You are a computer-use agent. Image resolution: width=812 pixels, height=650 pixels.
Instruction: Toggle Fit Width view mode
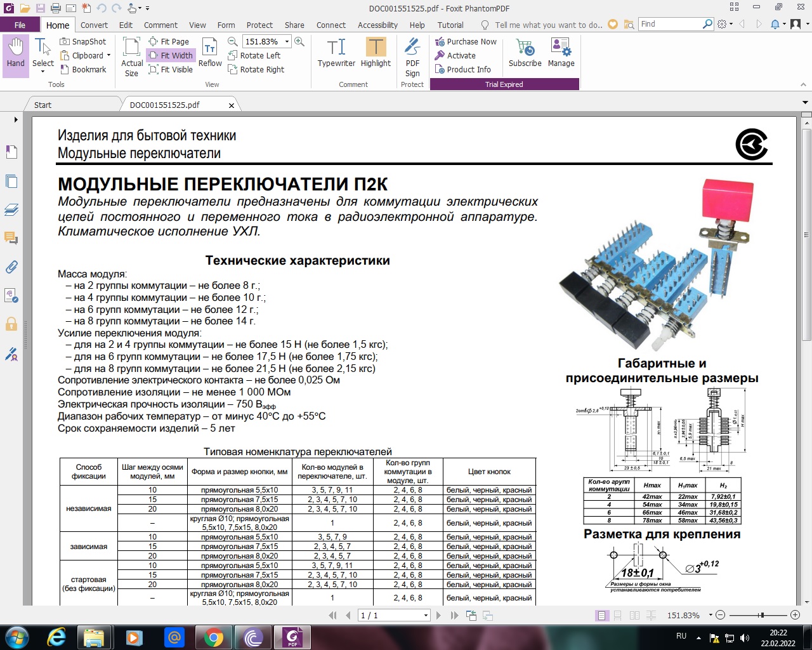(170, 56)
